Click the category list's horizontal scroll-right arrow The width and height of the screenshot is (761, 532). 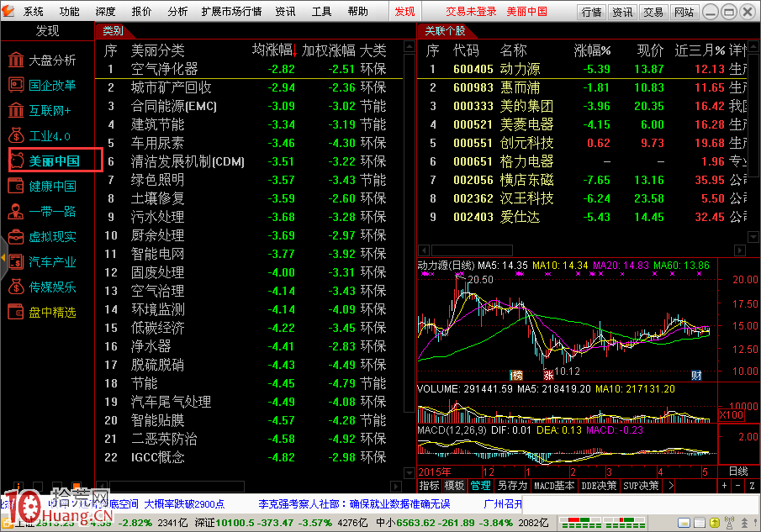(395, 486)
